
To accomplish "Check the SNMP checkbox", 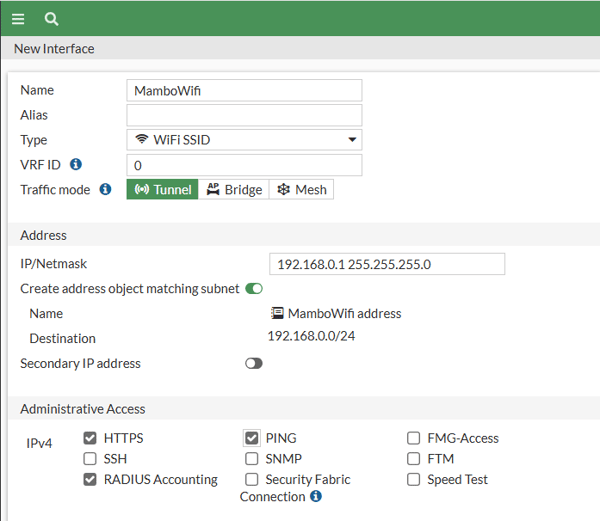I will 252,459.
